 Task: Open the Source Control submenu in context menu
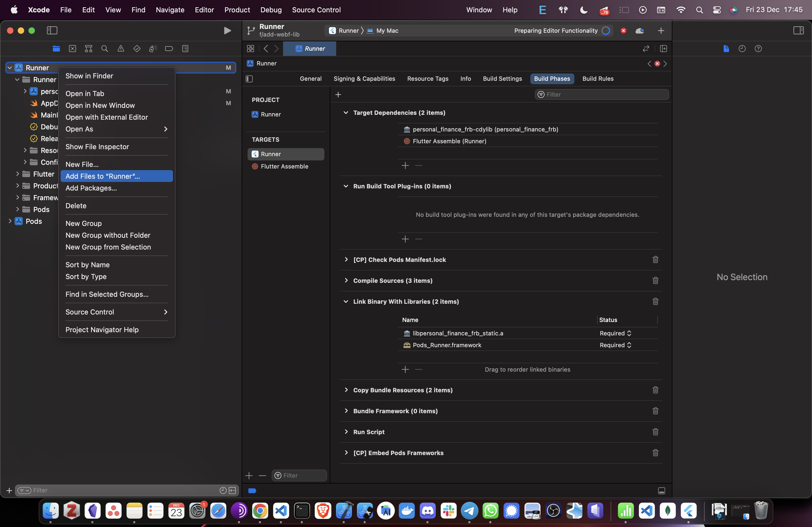pos(117,312)
